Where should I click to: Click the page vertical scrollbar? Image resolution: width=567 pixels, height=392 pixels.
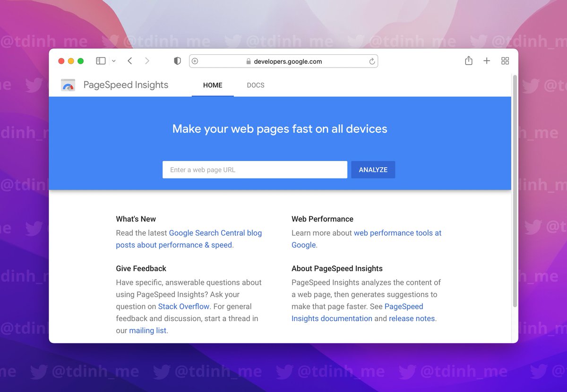pyautogui.click(x=515, y=191)
